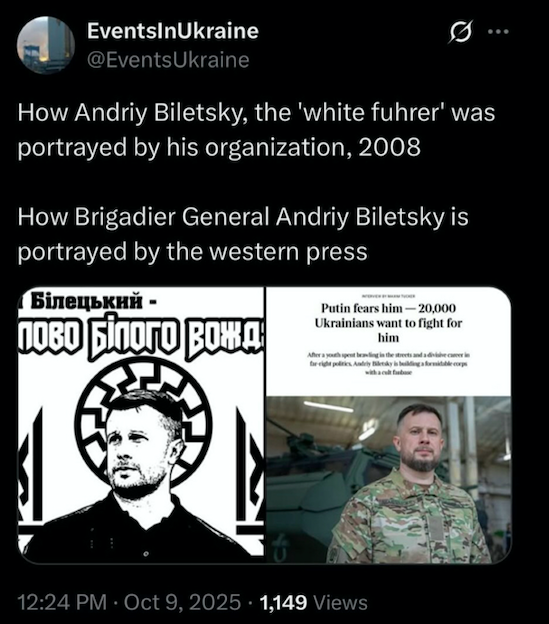
Task: Click the 1,149 view count
Action: (x=283, y=602)
